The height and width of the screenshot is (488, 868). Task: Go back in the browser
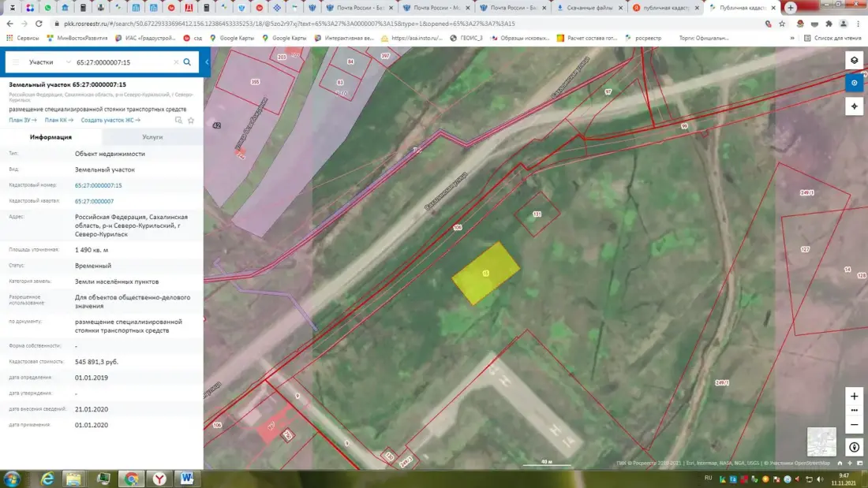click(x=10, y=24)
